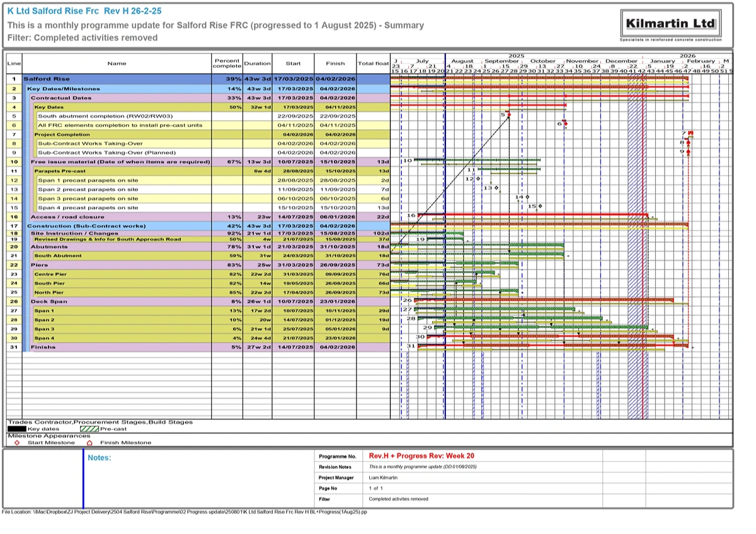This screenshot has height=534, width=756.
Task: Select the Span 1 precast parapets milestone diamond
Action: click(x=477, y=179)
